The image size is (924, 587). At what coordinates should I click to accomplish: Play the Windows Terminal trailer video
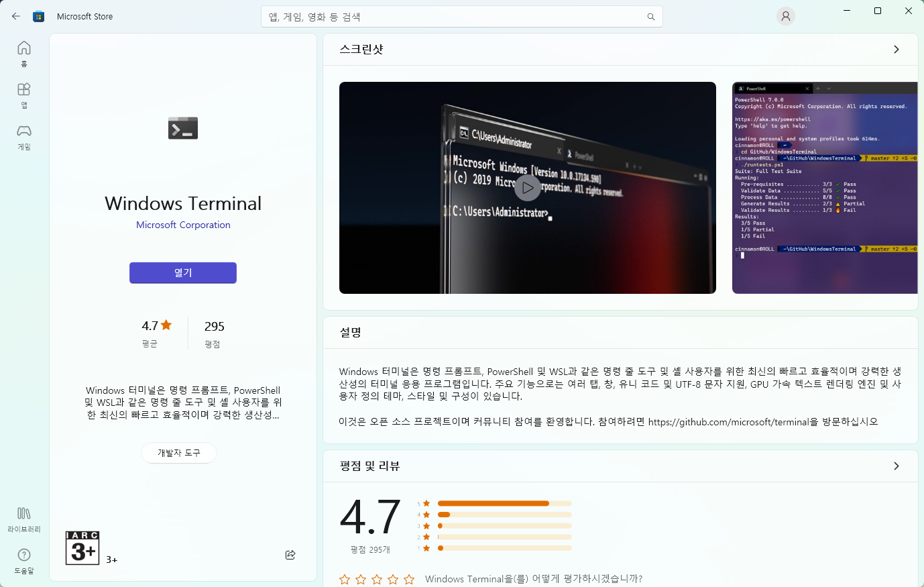tap(528, 188)
